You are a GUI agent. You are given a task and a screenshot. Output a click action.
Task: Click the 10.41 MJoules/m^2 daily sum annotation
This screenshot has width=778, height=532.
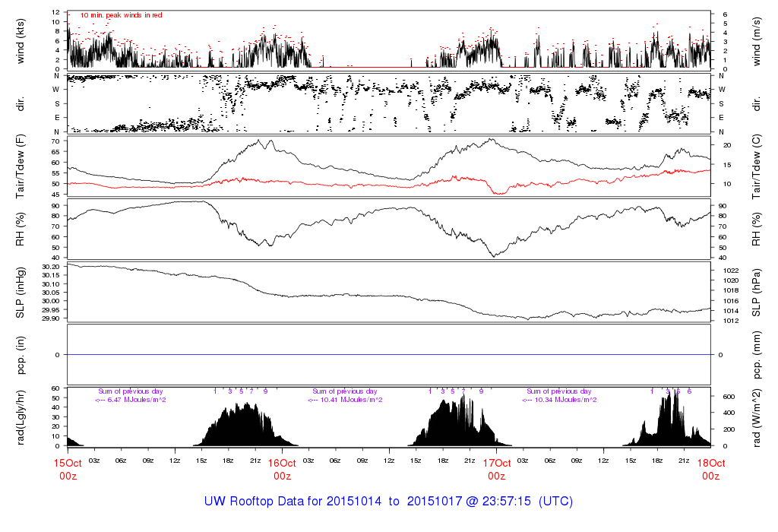tap(346, 400)
